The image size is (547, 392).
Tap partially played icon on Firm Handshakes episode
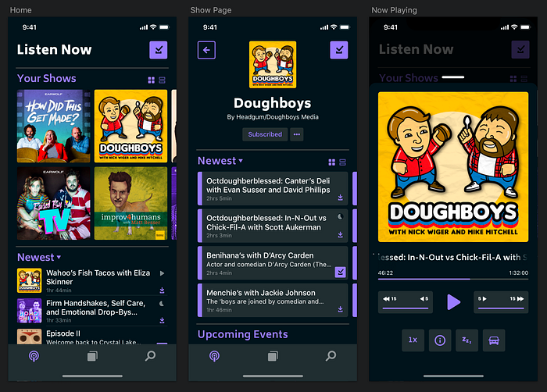coord(162,304)
